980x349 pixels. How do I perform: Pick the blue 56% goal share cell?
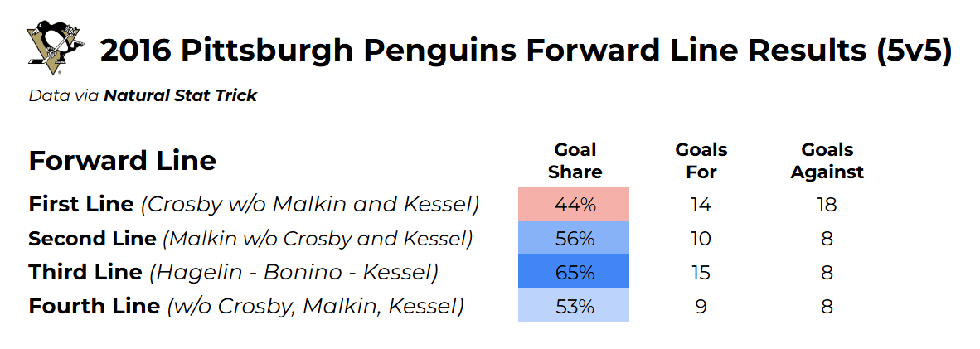coord(574,239)
